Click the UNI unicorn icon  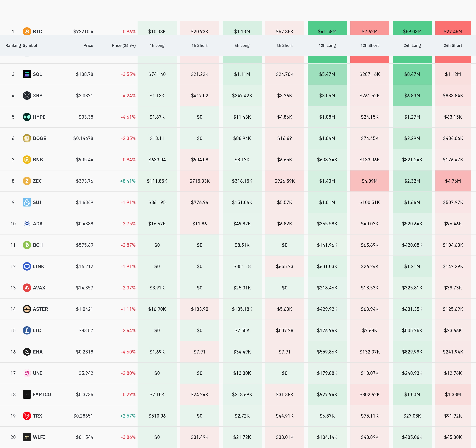click(x=27, y=373)
